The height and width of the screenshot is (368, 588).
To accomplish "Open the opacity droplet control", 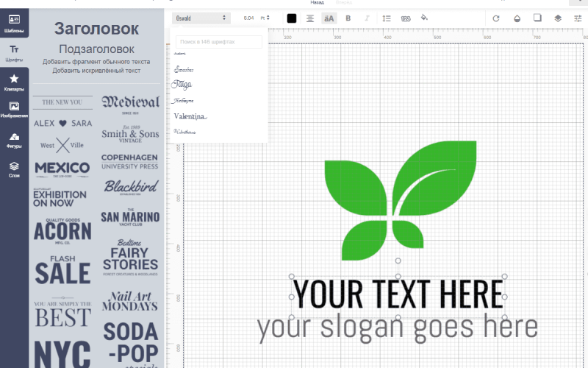I will pos(517,18).
